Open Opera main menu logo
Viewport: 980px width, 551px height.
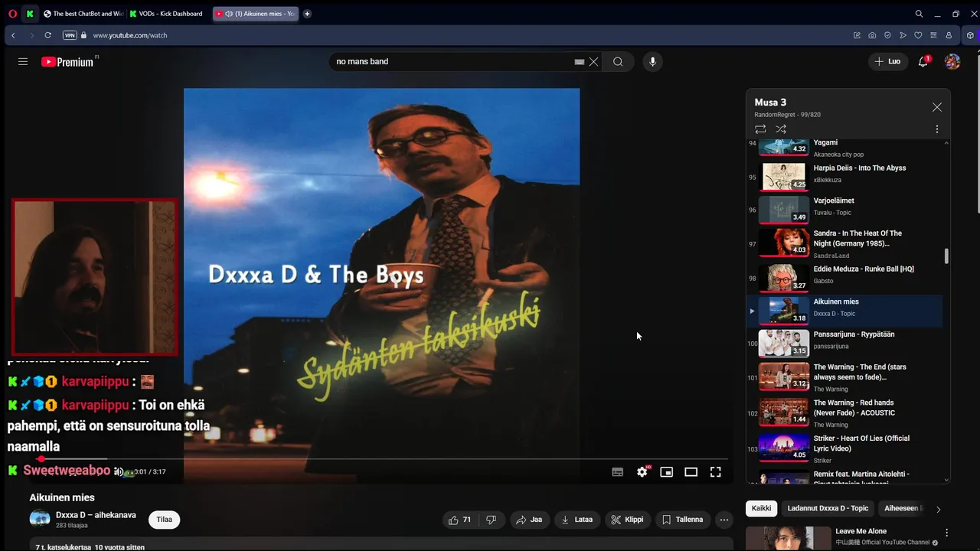click(12, 14)
